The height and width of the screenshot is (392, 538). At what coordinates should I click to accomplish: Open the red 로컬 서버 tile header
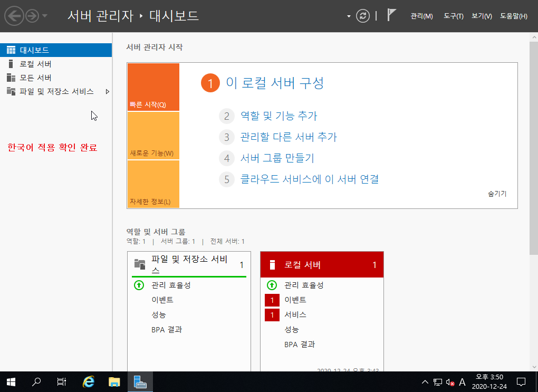pyautogui.click(x=322, y=265)
